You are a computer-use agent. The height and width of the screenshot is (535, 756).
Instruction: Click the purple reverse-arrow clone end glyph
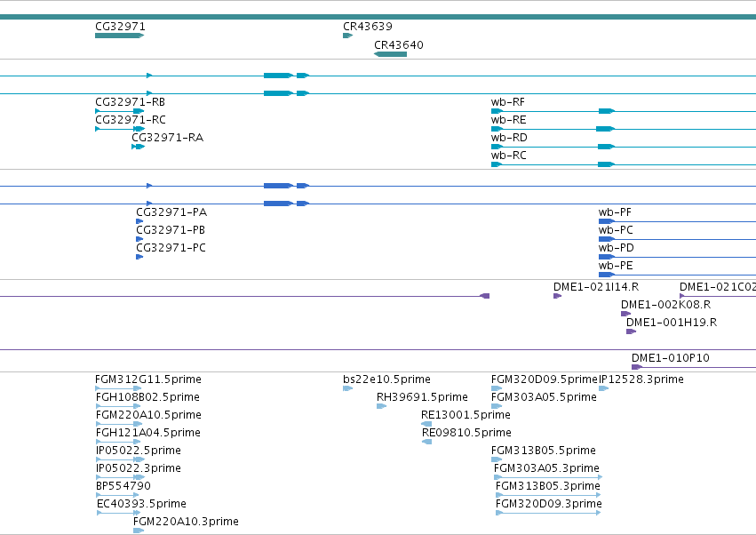pyautogui.click(x=485, y=296)
